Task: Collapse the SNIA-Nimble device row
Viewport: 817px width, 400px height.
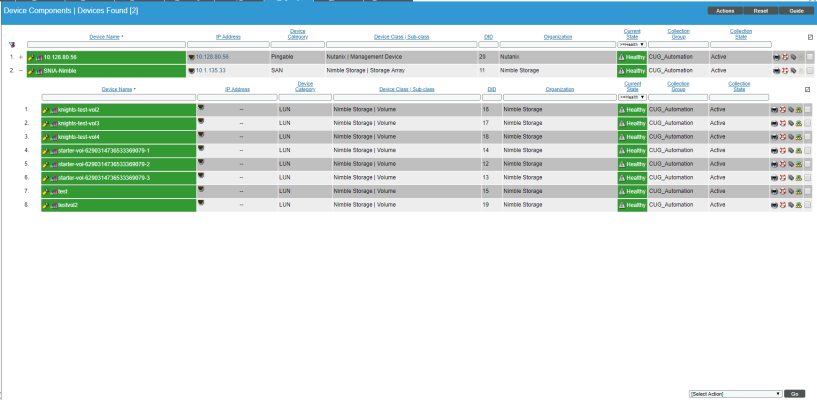Action: (x=21, y=71)
